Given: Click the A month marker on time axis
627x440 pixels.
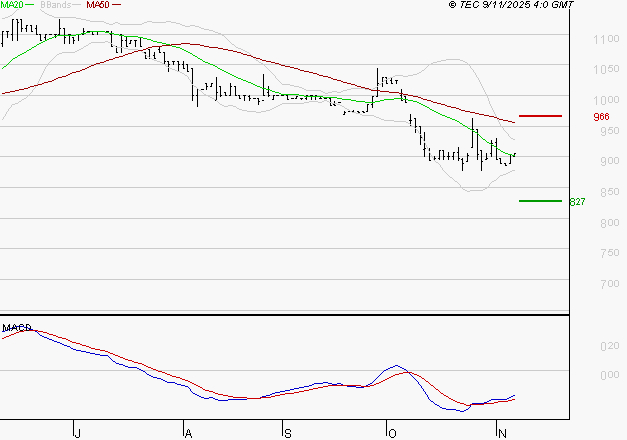Looking at the screenshot, I should 188,433.
